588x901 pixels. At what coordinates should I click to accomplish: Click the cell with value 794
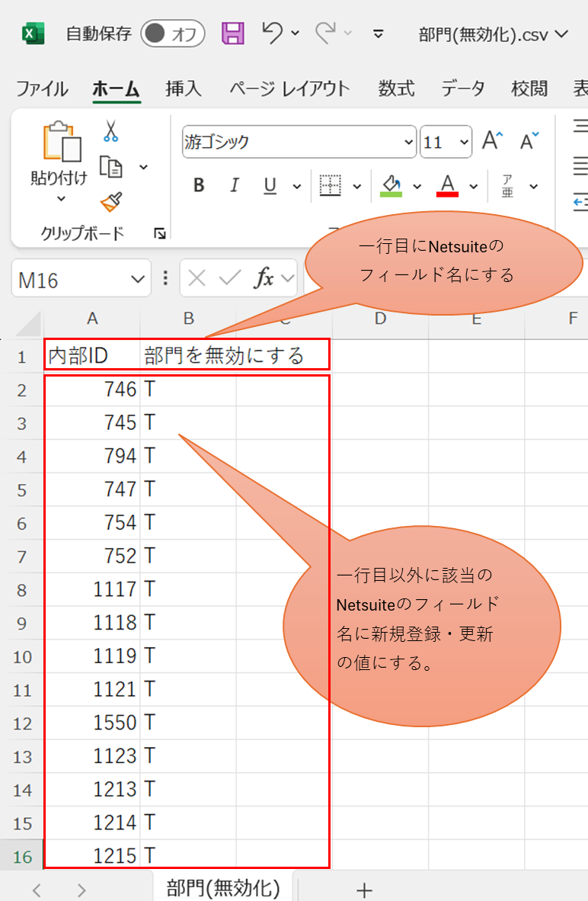pos(92,456)
